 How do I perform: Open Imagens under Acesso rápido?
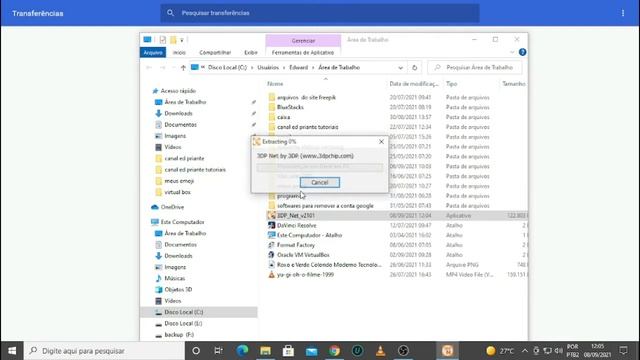pos(175,136)
